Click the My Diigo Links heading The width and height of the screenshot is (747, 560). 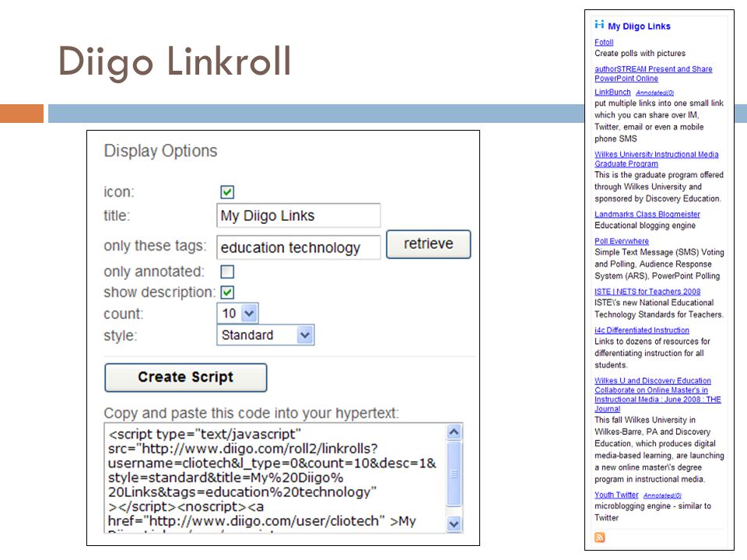pyautogui.click(x=639, y=26)
